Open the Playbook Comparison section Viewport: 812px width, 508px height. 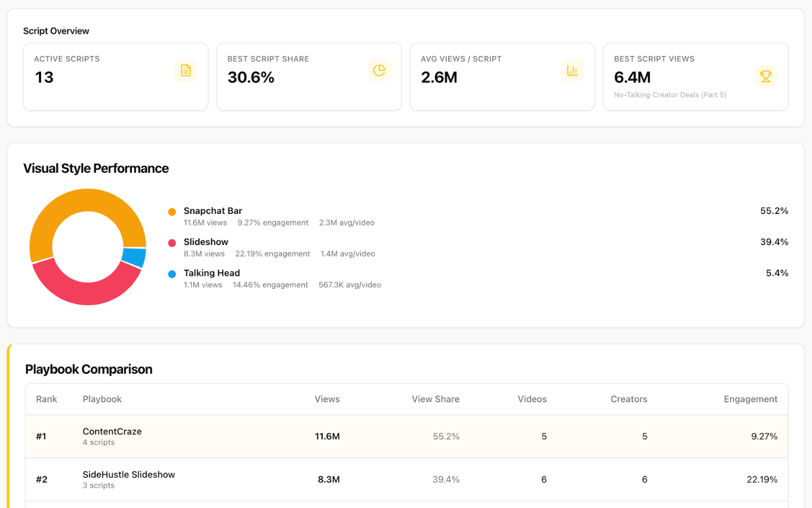[x=89, y=369]
